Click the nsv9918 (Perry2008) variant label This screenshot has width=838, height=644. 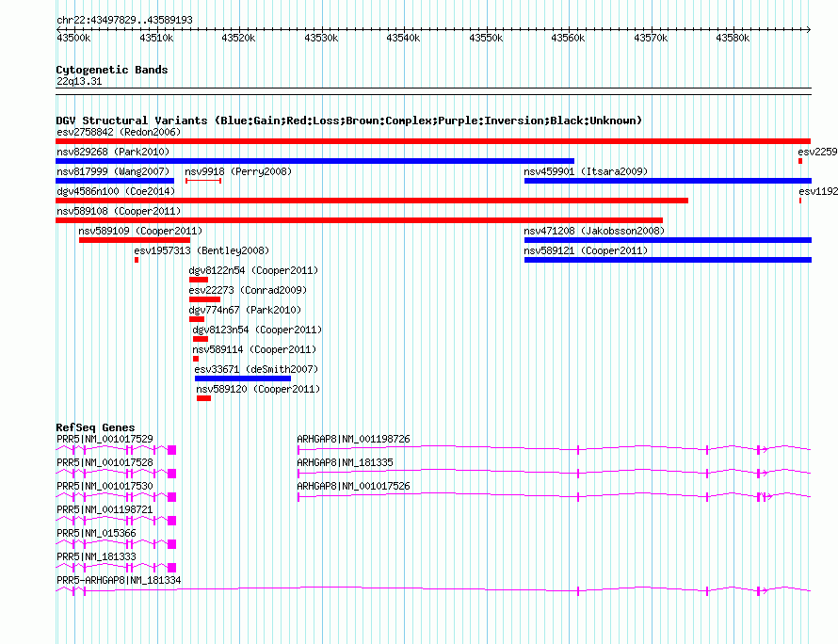click(238, 171)
